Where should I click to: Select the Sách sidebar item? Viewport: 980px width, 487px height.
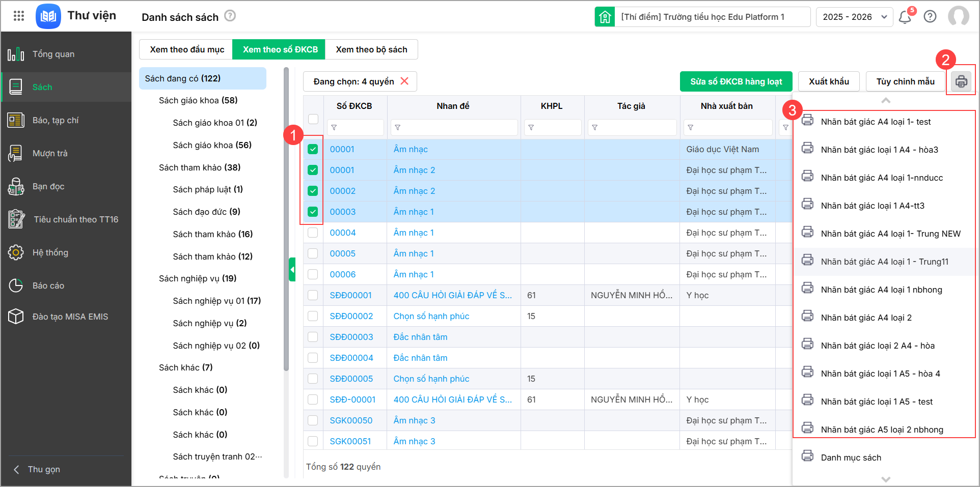pos(66,87)
